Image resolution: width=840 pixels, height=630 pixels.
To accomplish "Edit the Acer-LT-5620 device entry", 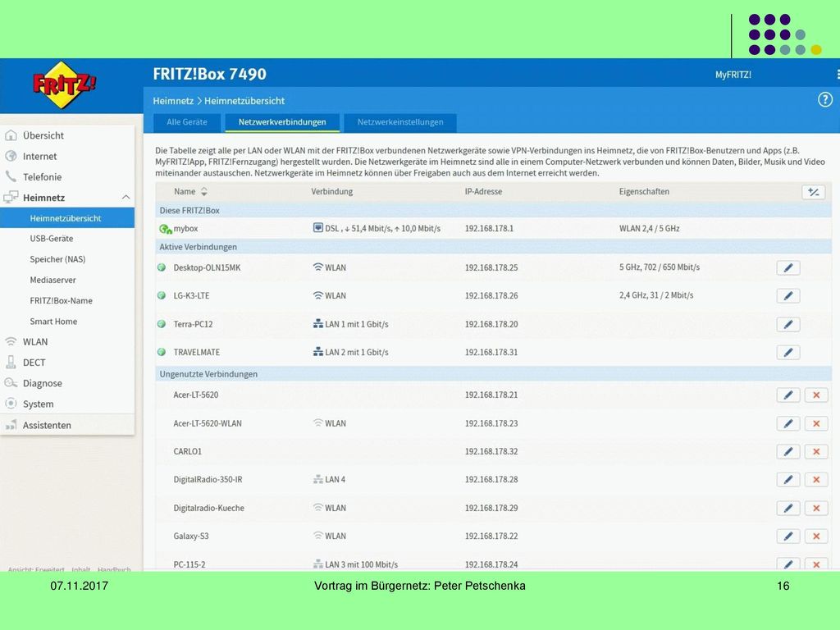I will [x=788, y=395].
